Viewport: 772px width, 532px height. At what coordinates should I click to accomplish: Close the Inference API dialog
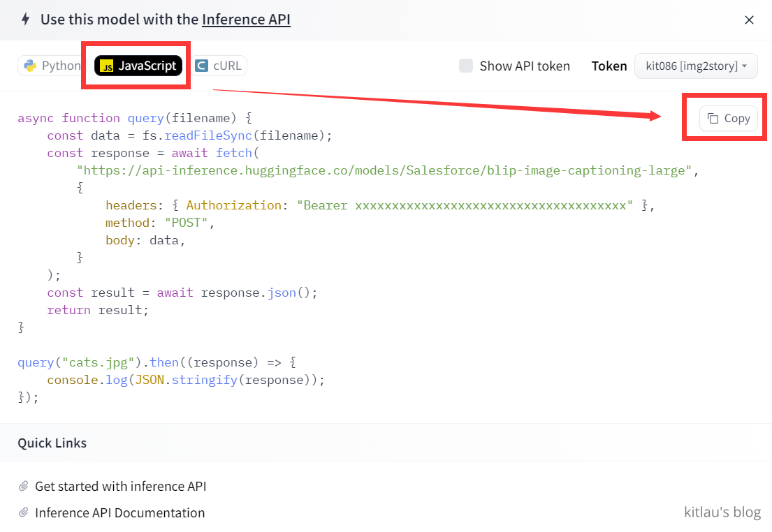pyautogui.click(x=749, y=20)
